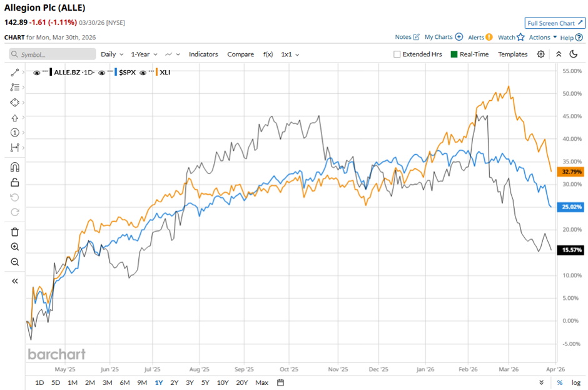588x390 pixels.
Task: Click the 15.57% ALLE value label
Action: 570,250
